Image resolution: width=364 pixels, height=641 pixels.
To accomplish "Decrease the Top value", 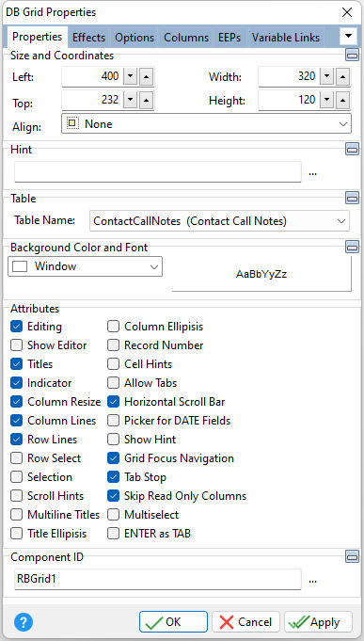I will point(131,100).
